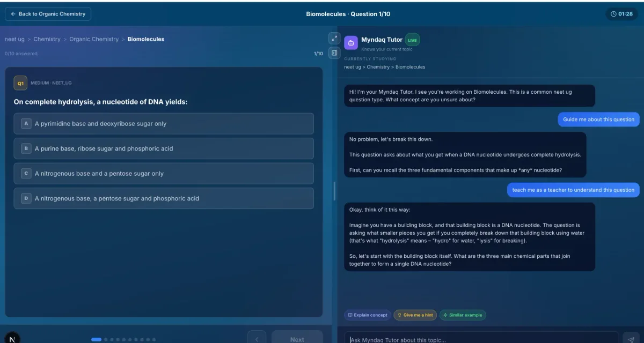Click the green LIVE badge
Image resolution: width=644 pixels, height=343 pixels.
412,40
